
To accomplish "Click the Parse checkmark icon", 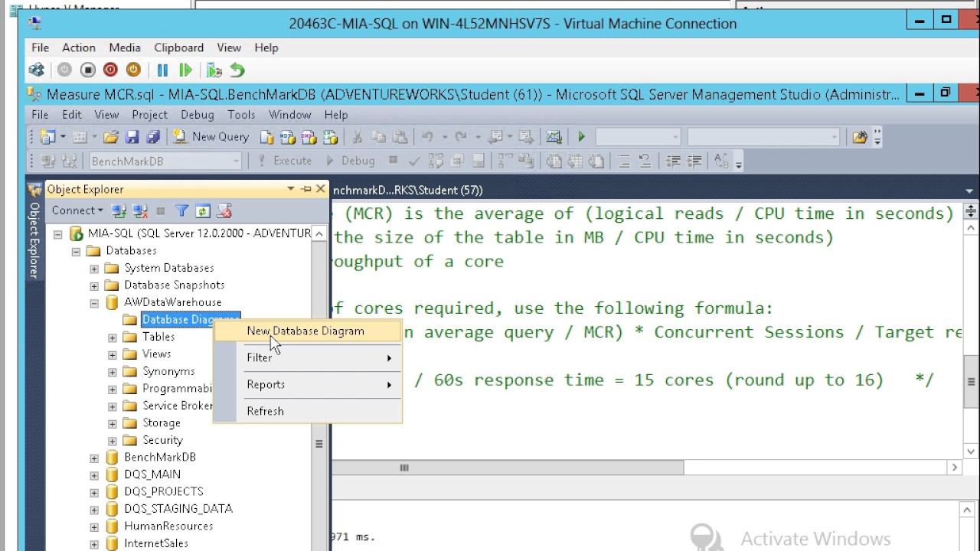I will [414, 161].
